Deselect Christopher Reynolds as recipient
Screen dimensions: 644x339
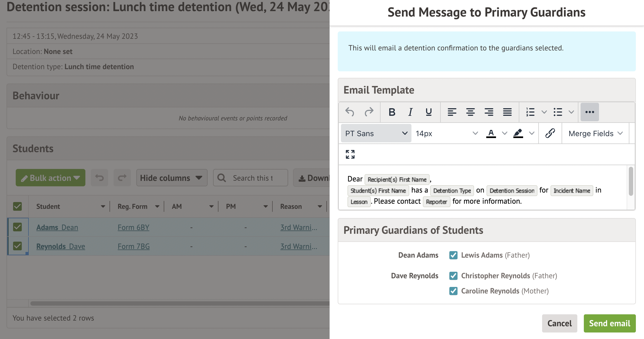(x=453, y=276)
